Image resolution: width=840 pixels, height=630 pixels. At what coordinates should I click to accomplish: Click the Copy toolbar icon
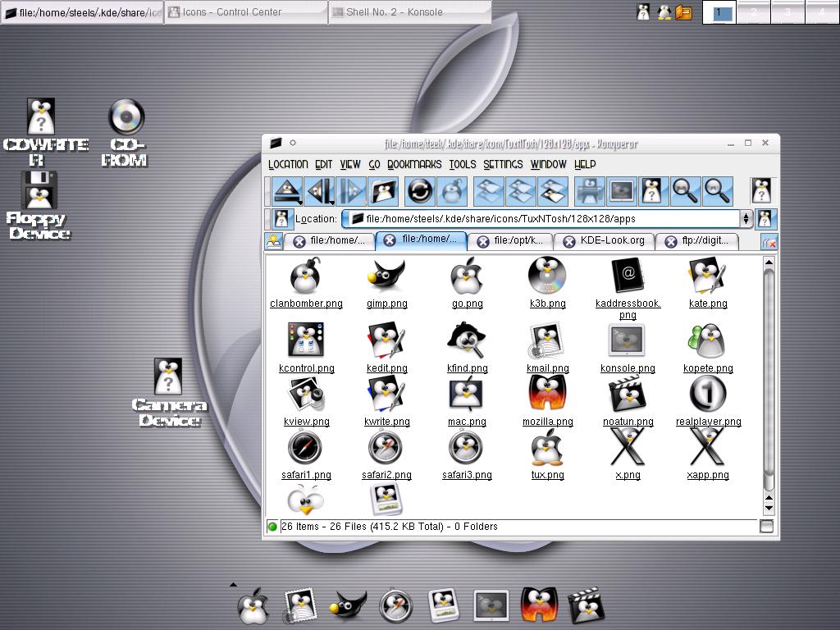[x=521, y=190]
